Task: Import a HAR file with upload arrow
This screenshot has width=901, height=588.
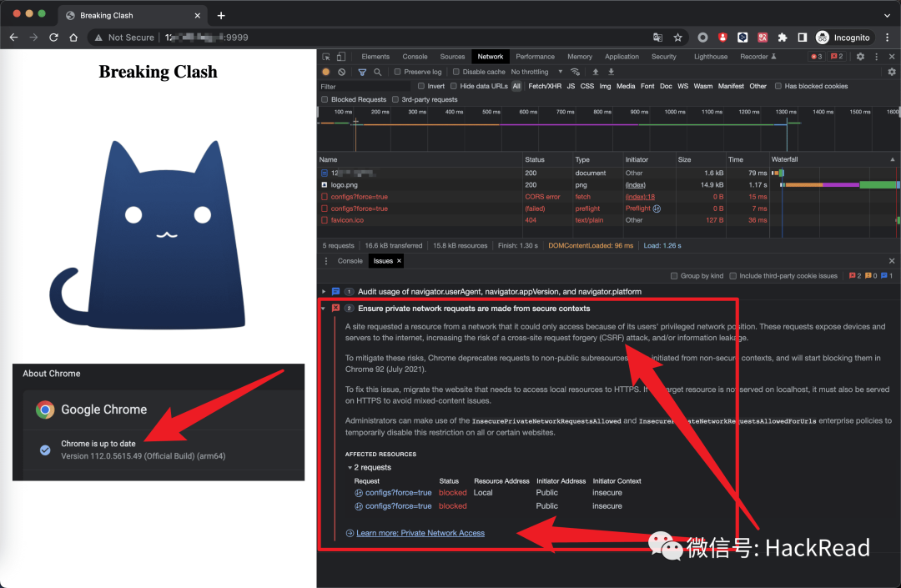Action: click(596, 72)
